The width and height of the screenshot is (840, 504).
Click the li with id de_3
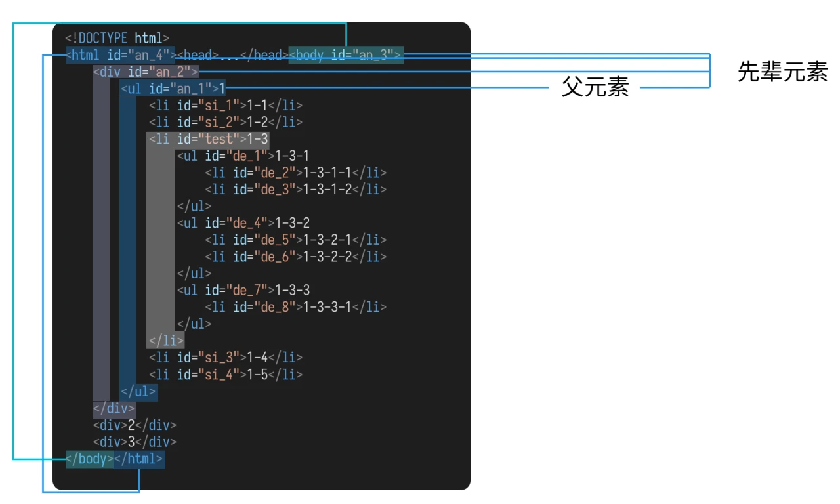(x=295, y=189)
